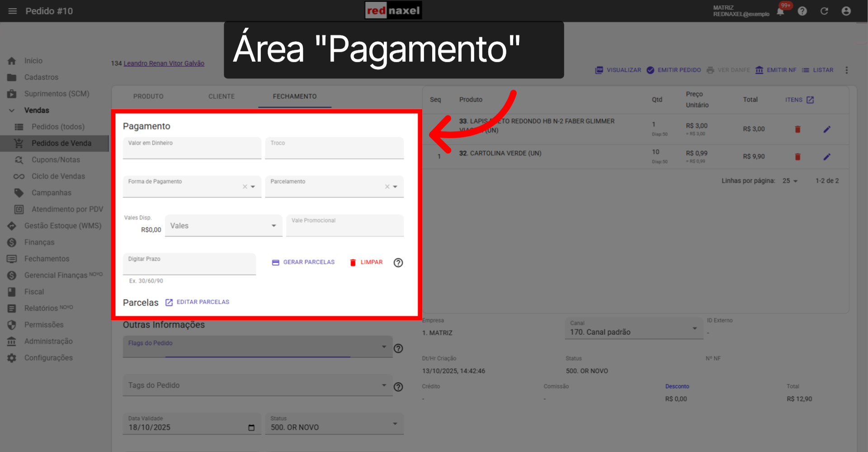
Task: Open the three-dot overflow menu near LISTAR
Action: click(x=847, y=70)
